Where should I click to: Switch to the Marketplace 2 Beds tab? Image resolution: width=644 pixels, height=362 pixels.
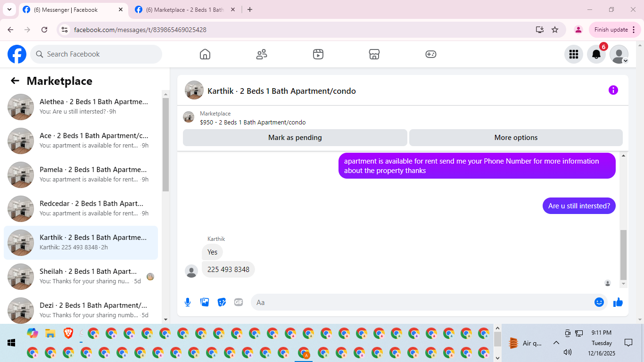click(x=185, y=9)
